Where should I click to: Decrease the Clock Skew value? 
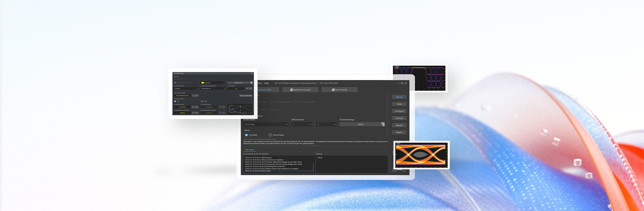tap(247, 88)
